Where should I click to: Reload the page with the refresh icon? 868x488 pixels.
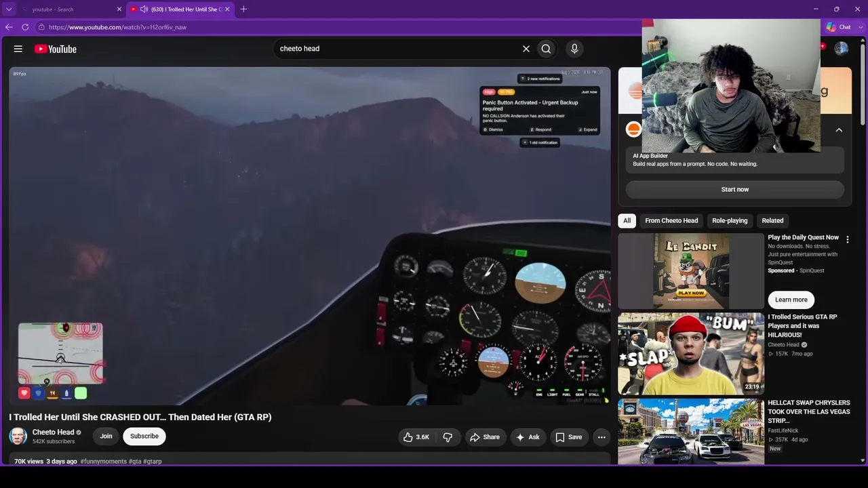[x=25, y=27]
